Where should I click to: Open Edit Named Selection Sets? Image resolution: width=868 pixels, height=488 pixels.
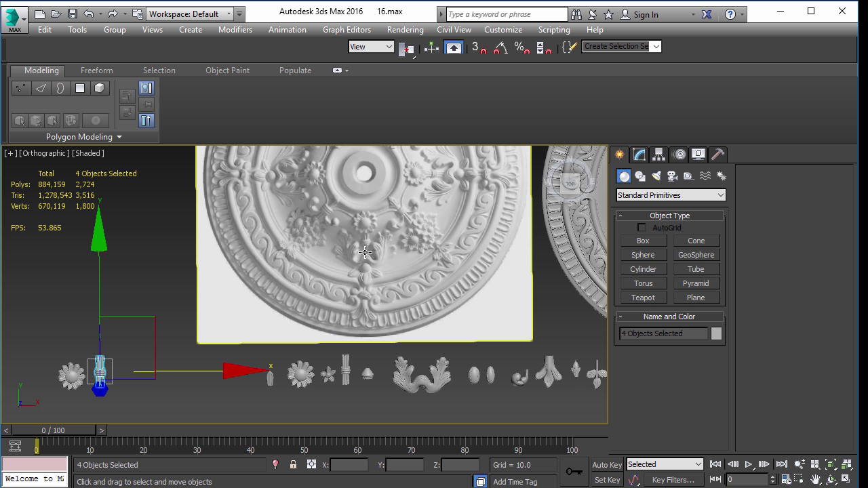[x=570, y=47]
